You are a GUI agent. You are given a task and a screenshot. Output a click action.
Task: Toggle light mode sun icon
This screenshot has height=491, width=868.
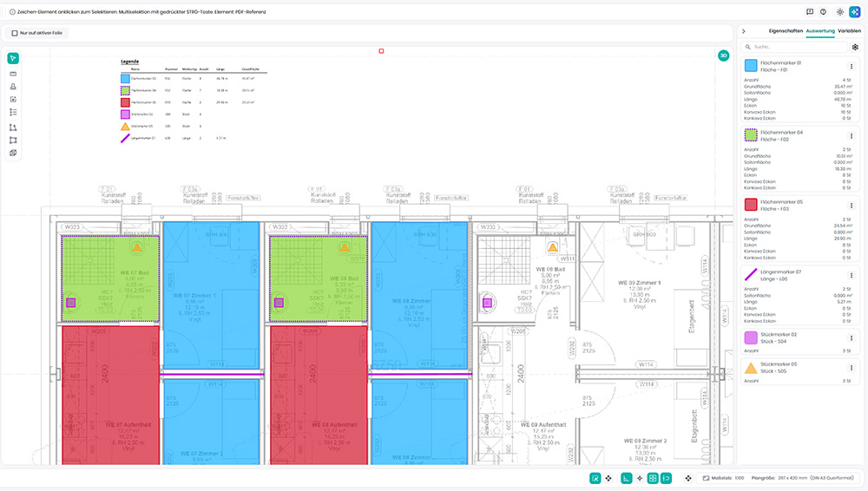839,11
